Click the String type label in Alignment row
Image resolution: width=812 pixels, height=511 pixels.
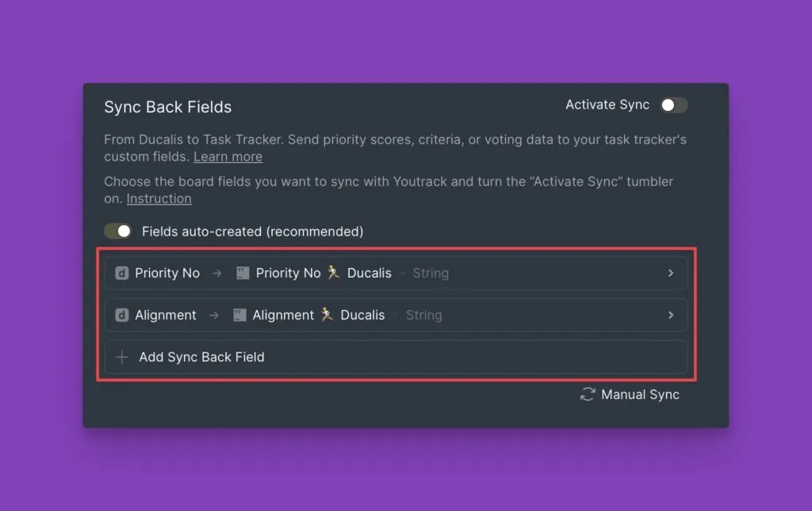click(x=423, y=315)
